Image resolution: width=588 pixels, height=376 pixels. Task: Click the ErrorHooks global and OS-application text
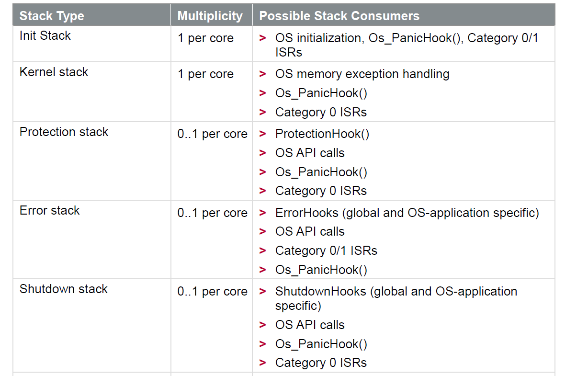pyautogui.click(x=407, y=213)
